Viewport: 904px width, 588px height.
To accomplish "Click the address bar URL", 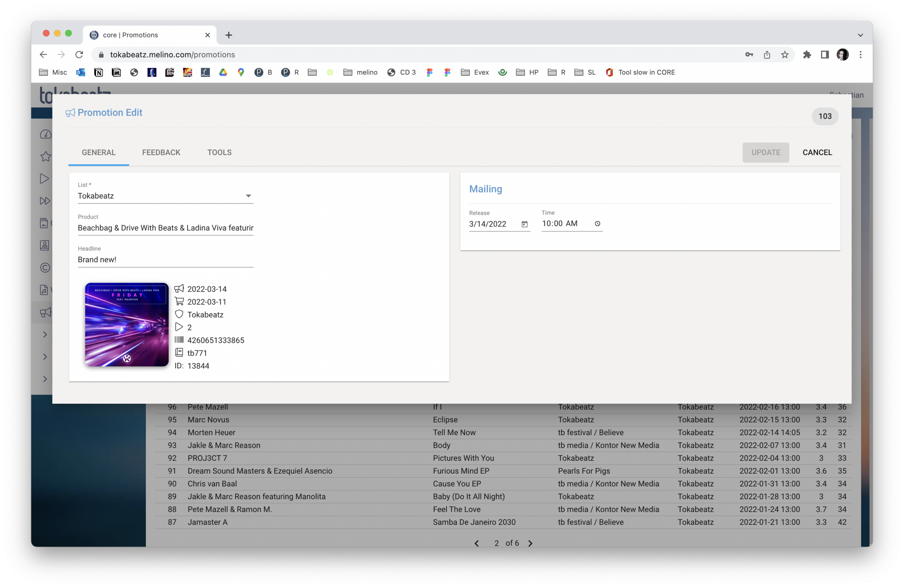I will pyautogui.click(x=172, y=55).
